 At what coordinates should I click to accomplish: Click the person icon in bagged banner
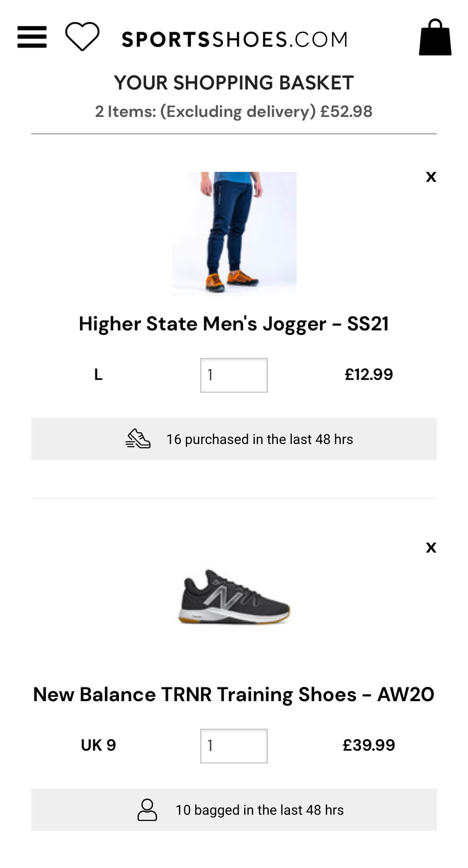point(147,810)
